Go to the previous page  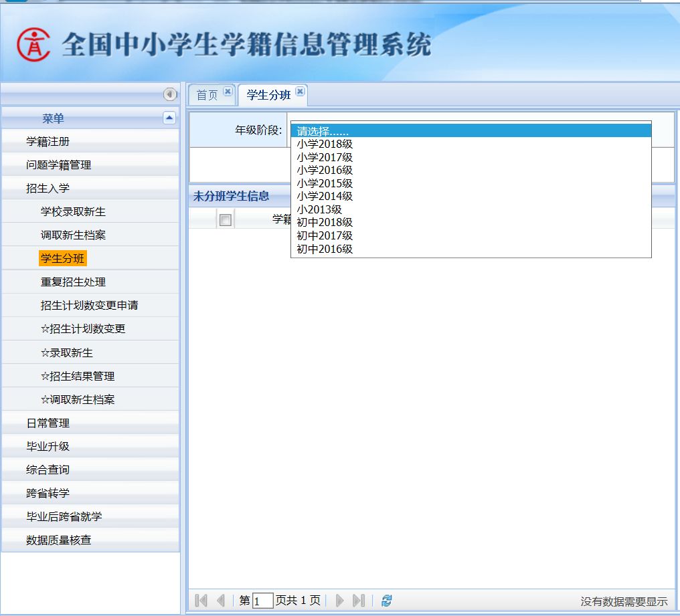click(x=221, y=600)
